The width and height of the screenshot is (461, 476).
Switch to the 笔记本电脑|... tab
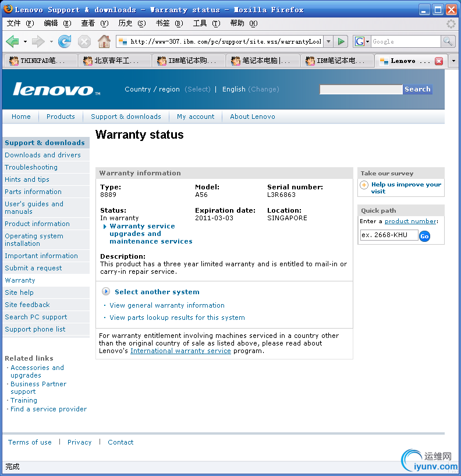click(x=263, y=61)
